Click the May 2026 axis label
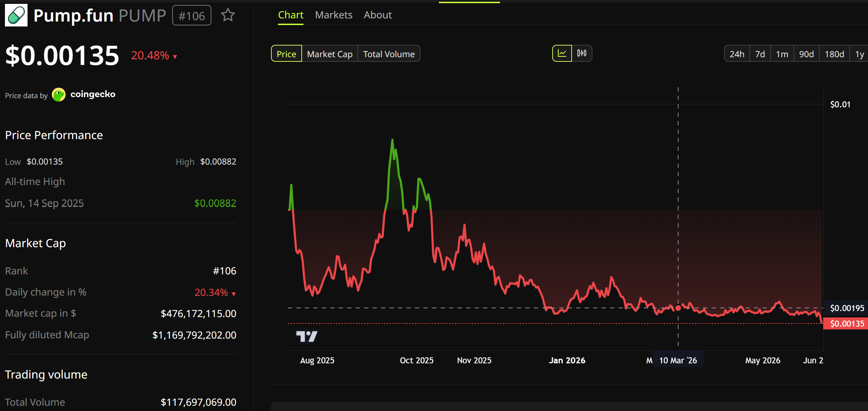This screenshot has height=411, width=868. coord(763,360)
